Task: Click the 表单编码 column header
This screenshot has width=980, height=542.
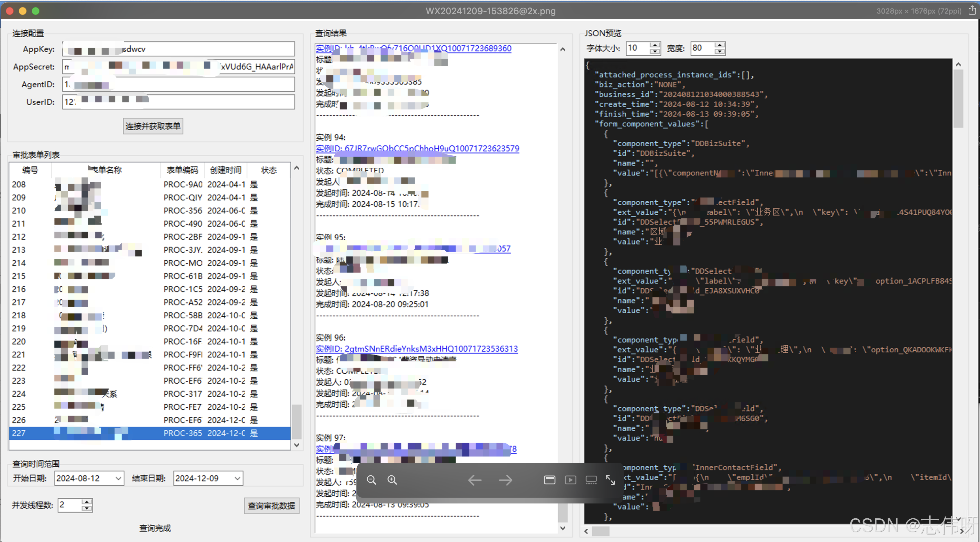Action: (x=182, y=170)
